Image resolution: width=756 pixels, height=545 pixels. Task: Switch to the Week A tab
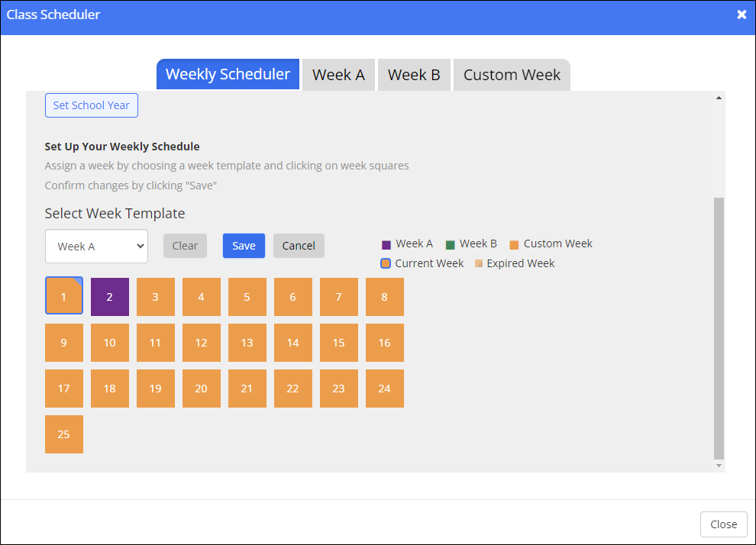(x=338, y=74)
